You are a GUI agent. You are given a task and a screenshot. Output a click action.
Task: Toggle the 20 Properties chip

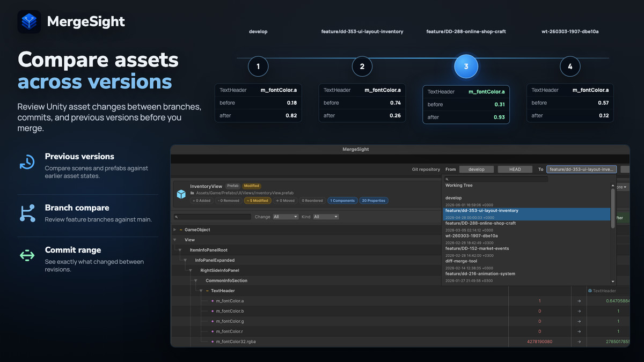pyautogui.click(x=374, y=201)
